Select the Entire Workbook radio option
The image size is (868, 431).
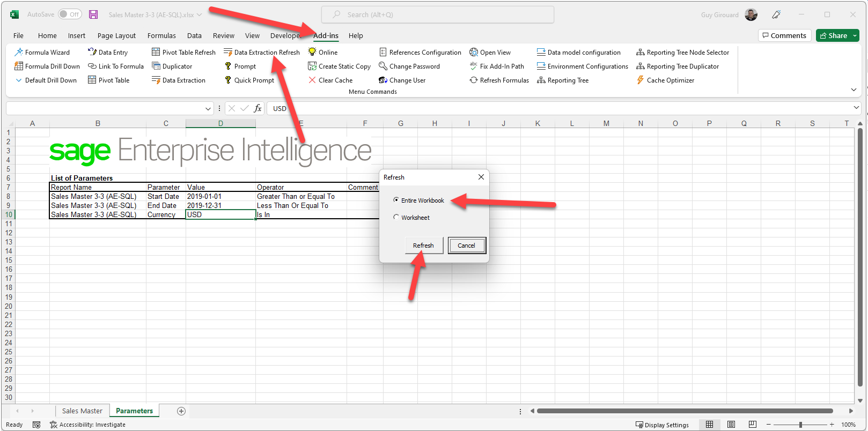(x=396, y=200)
